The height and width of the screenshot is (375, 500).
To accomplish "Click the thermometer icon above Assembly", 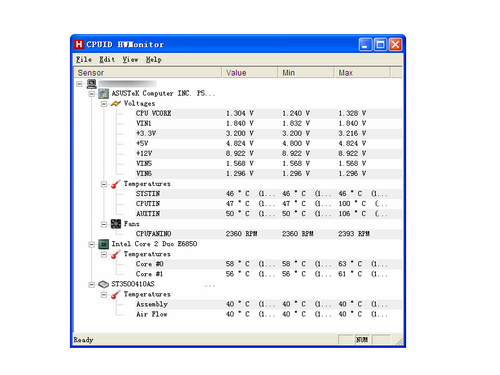I will (116, 294).
